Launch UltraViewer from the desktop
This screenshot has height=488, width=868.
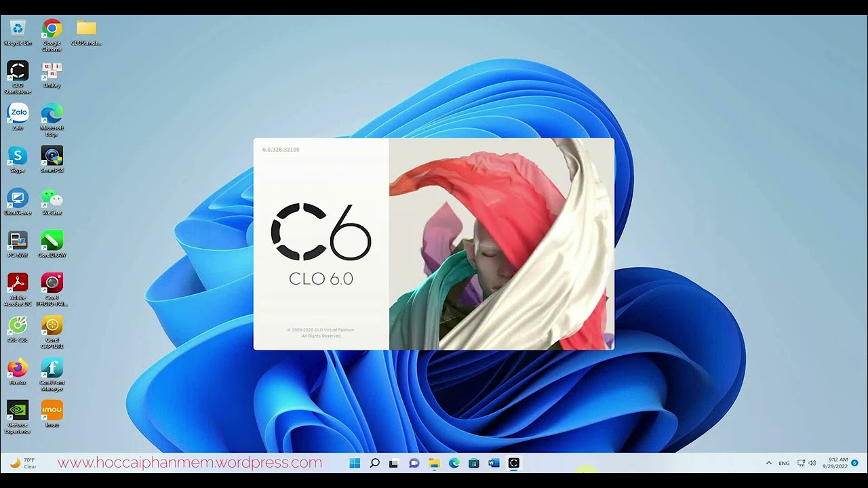(18, 202)
